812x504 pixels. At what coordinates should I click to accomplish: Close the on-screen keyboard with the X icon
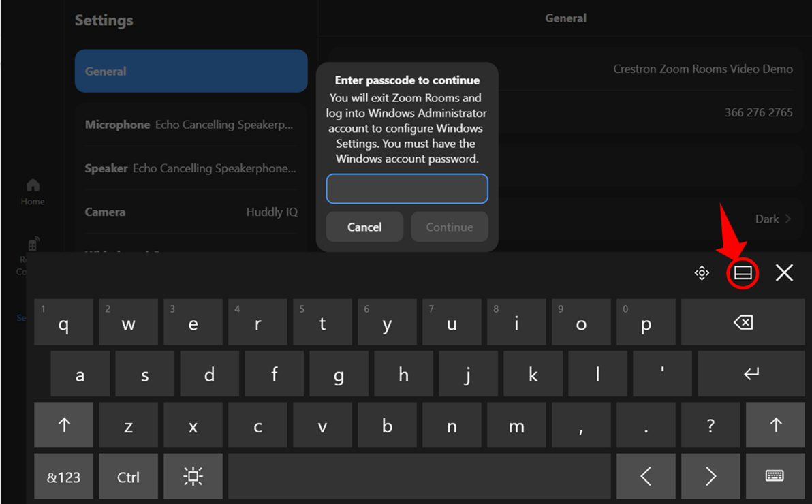[x=784, y=272]
